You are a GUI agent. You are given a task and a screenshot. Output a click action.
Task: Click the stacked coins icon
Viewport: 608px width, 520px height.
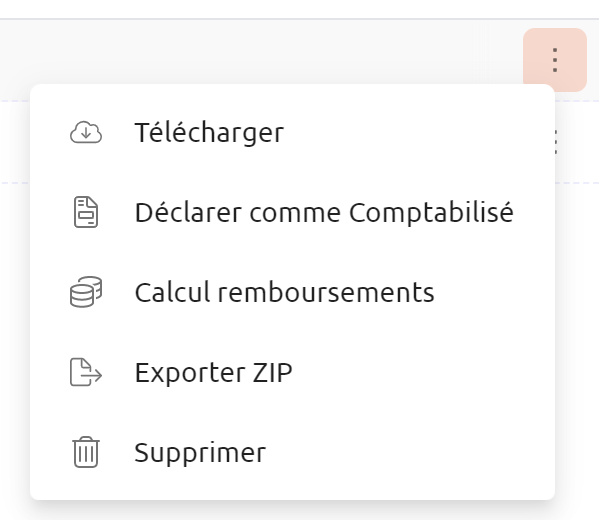[86, 292]
